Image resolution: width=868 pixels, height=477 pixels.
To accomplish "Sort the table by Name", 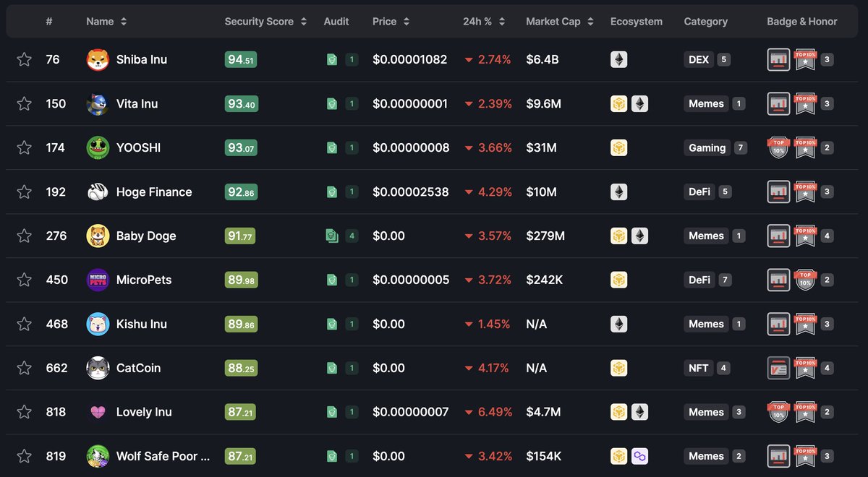I will 106,22.
